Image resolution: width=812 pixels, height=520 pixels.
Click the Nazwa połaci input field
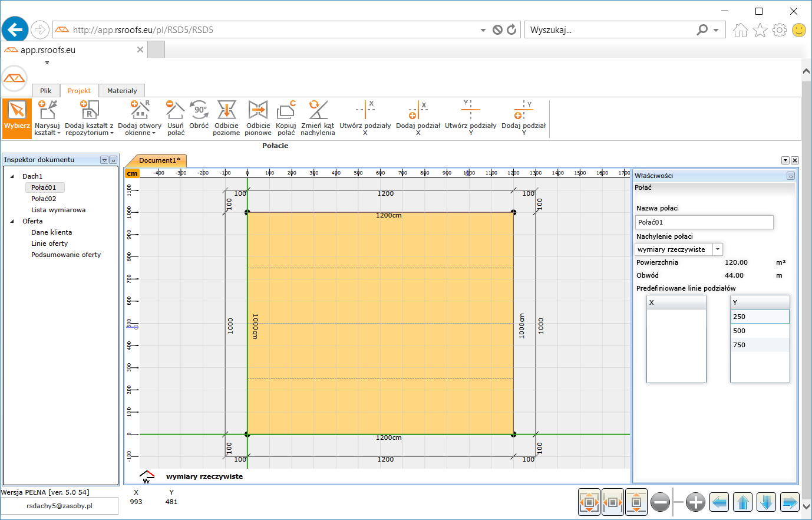[704, 222]
